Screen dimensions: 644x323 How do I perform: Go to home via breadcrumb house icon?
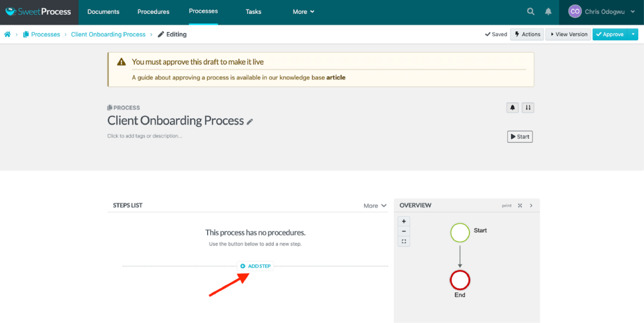[7, 34]
